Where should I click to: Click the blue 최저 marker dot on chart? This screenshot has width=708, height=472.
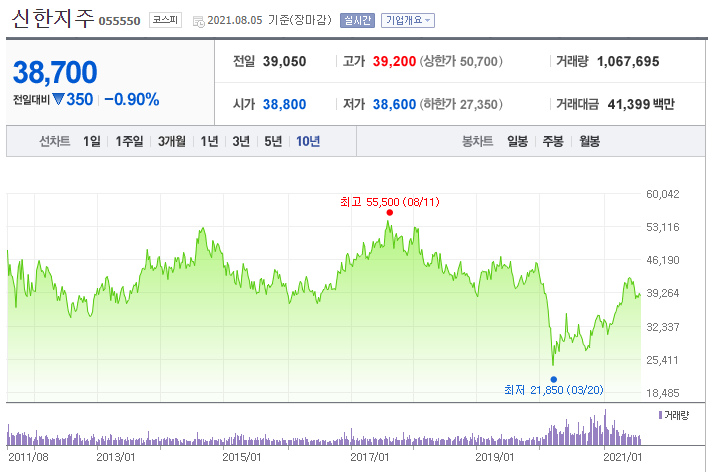click(x=554, y=379)
